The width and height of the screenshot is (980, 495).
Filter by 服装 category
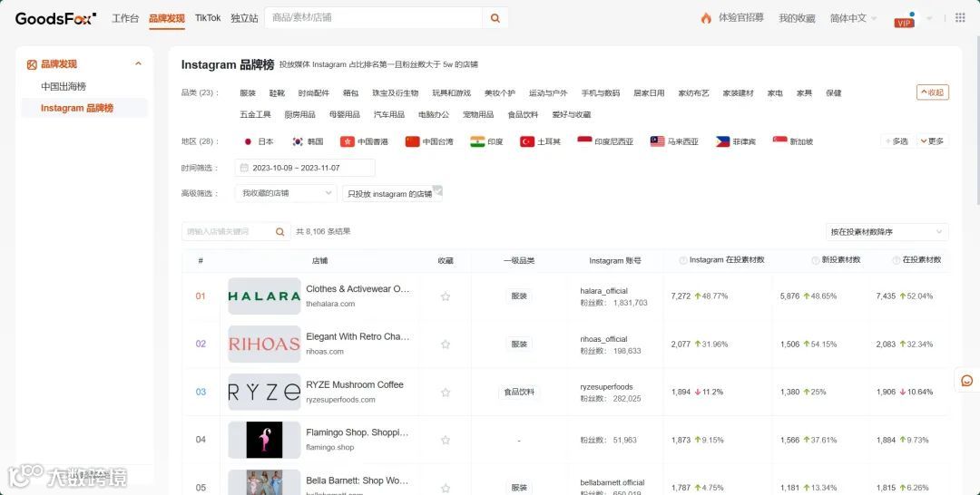[248, 93]
